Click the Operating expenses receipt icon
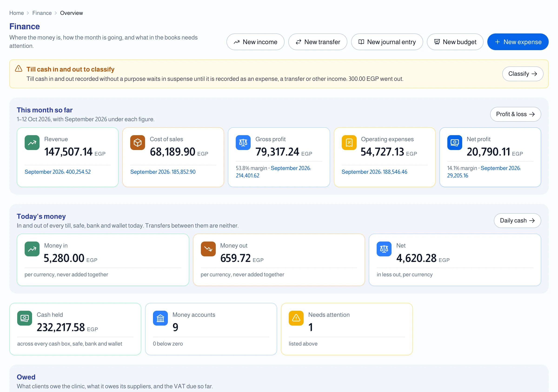 point(349,143)
